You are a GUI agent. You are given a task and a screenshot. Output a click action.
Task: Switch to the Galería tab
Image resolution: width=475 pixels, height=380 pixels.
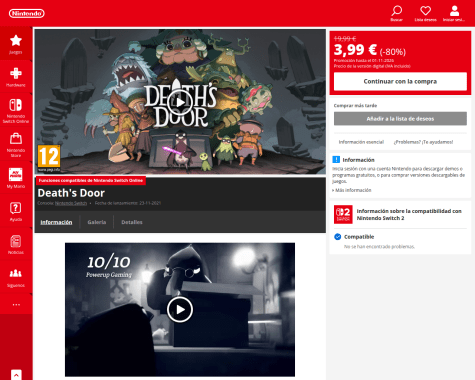pos(97,222)
